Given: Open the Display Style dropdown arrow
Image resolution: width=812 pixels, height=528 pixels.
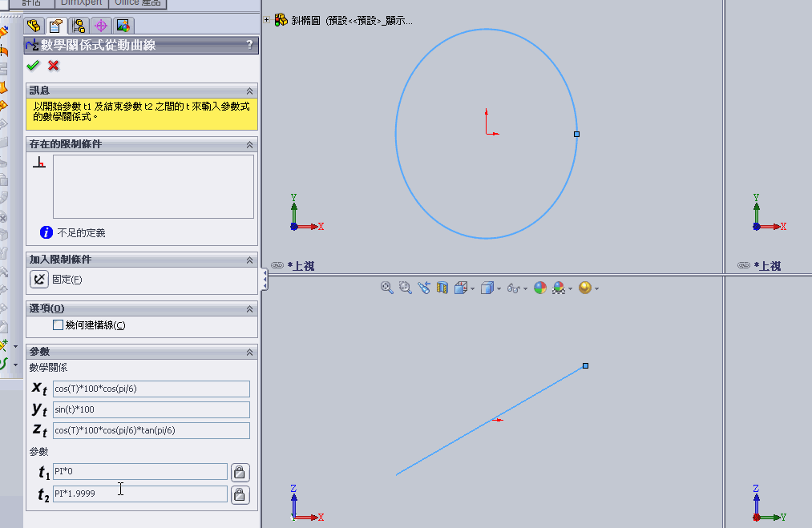Looking at the screenshot, I should pos(499,289).
